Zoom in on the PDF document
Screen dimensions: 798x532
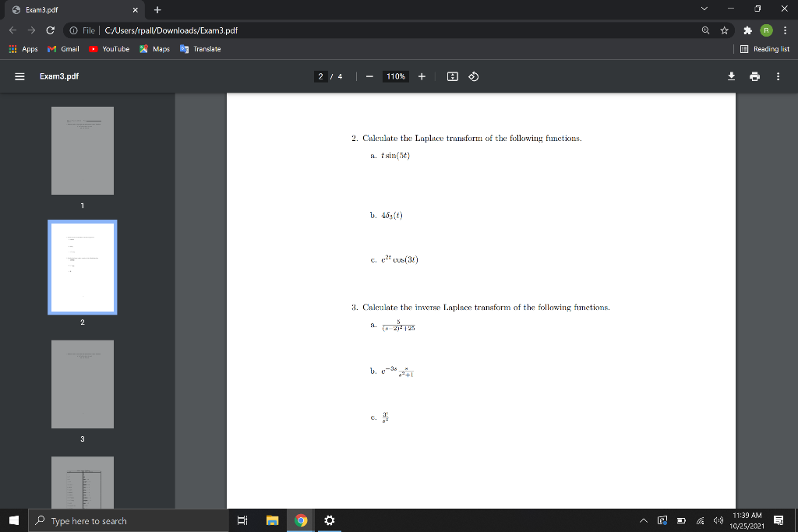[x=421, y=76]
